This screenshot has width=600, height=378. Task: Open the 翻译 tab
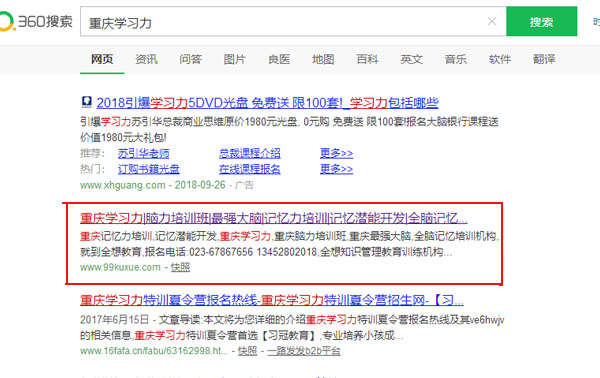pyautogui.click(x=544, y=59)
